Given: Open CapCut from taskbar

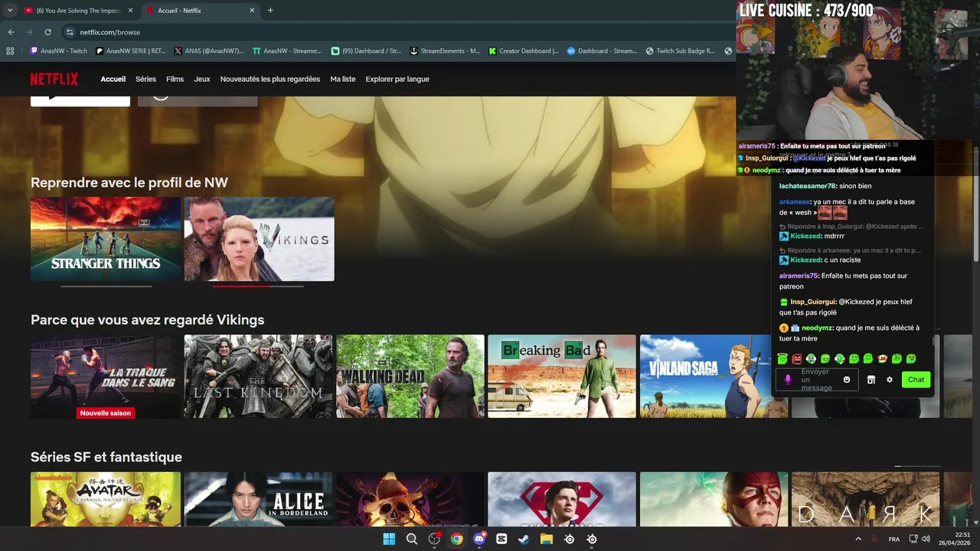Looking at the screenshot, I should click(x=501, y=539).
